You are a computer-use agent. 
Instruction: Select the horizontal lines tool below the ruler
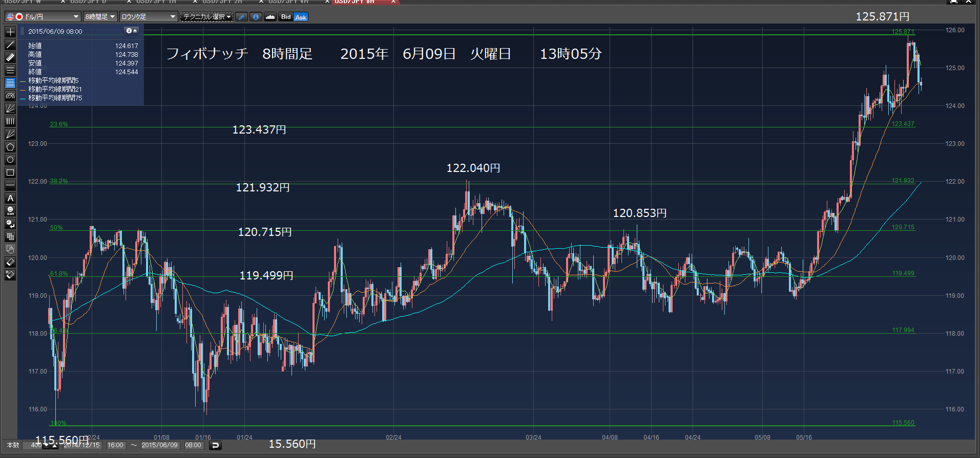10,70
